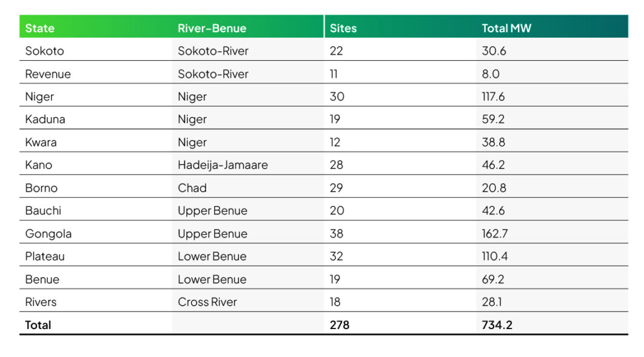Click the Bauchi state cell

point(43,211)
